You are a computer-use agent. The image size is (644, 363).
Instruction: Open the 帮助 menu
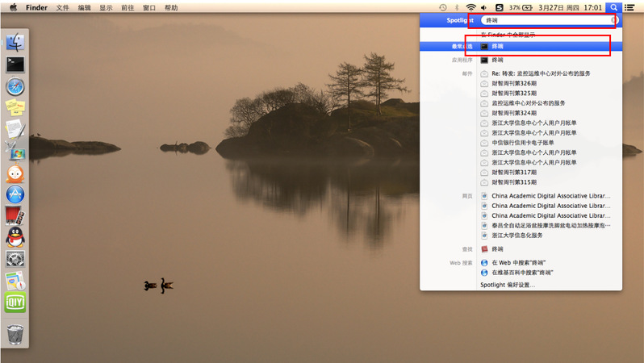pyautogui.click(x=171, y=7)
